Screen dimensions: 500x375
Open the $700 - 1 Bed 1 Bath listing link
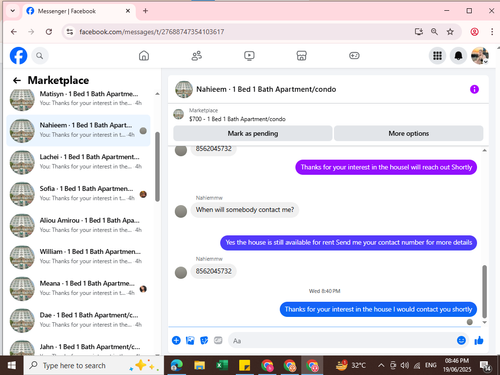tap(237, 119)
